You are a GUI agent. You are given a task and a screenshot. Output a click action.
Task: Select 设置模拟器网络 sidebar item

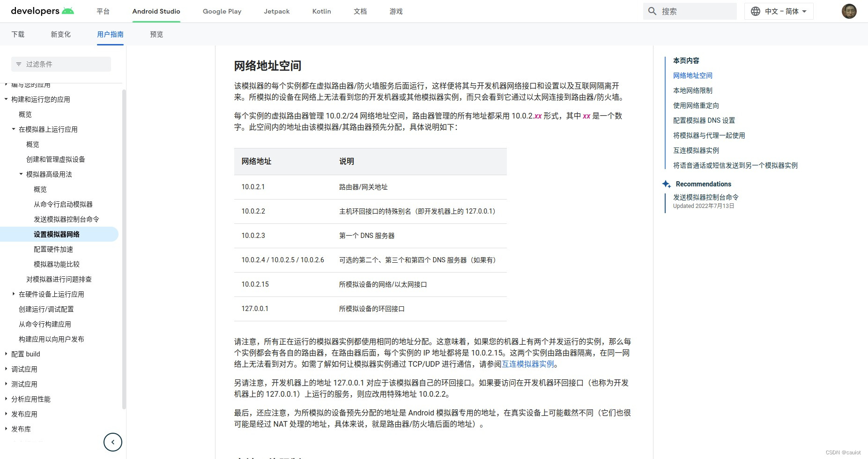click(x=57, y=234)
